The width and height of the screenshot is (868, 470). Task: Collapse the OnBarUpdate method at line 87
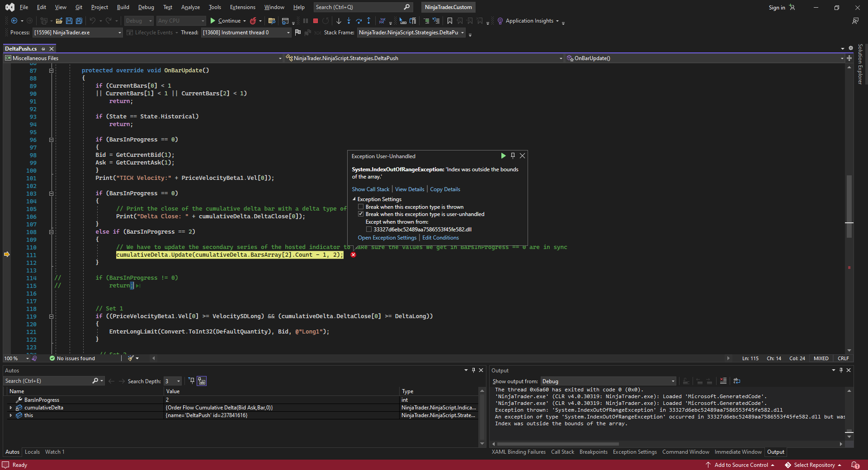click(x=51, y=70)
